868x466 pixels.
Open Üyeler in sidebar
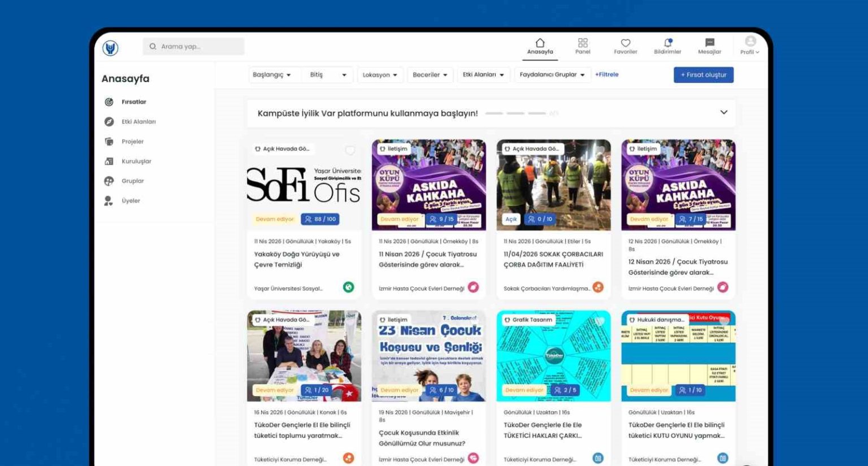(x=130, y=201)
